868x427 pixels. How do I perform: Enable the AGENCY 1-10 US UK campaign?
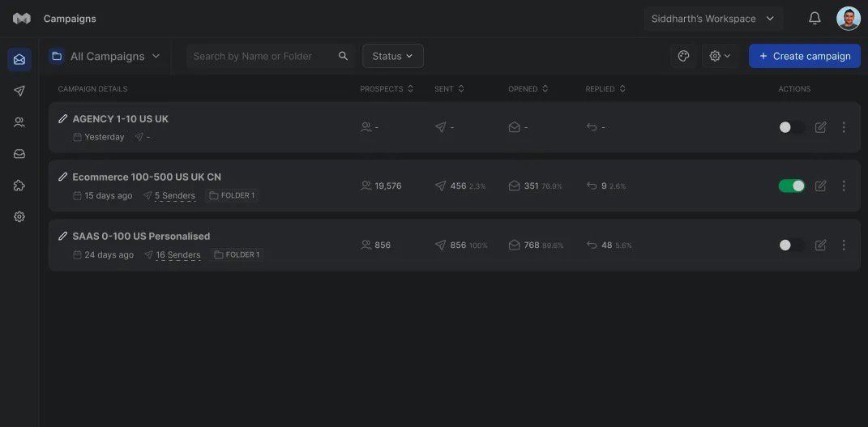(x=791, y=127)
